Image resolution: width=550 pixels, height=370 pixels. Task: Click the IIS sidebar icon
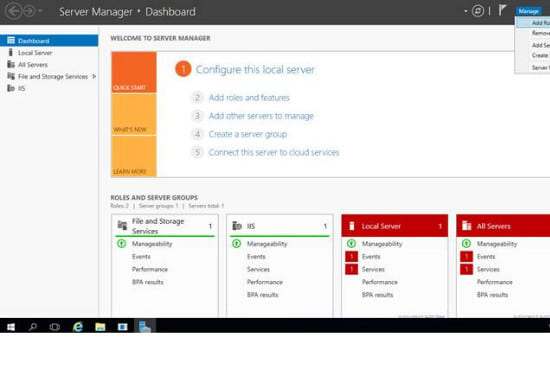(11, 88)
